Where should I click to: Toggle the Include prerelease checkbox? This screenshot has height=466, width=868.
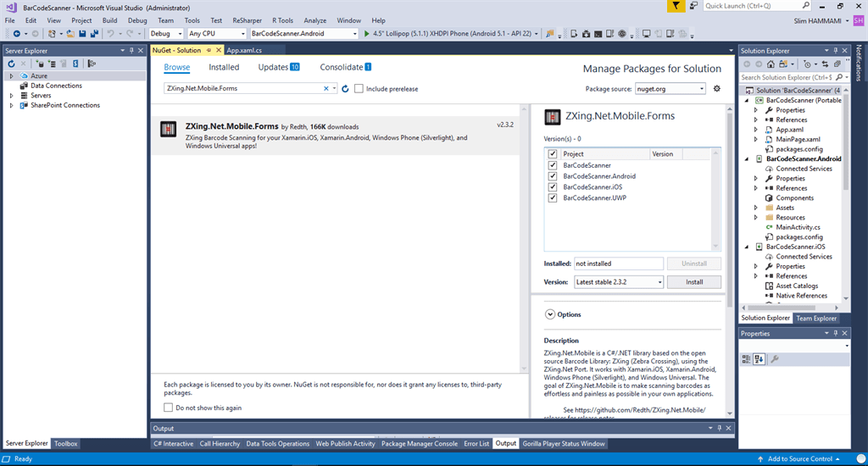coord(359,89)
